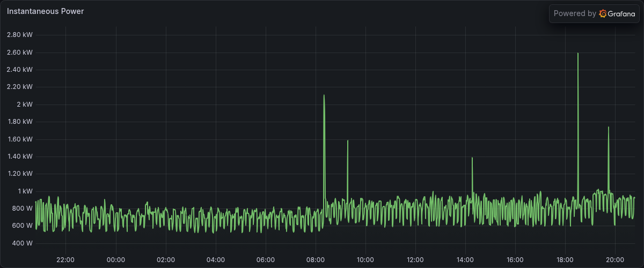Select the 1.80 kW y-axis label
This screenshot has height=268, width=644.
coord(20,122)
